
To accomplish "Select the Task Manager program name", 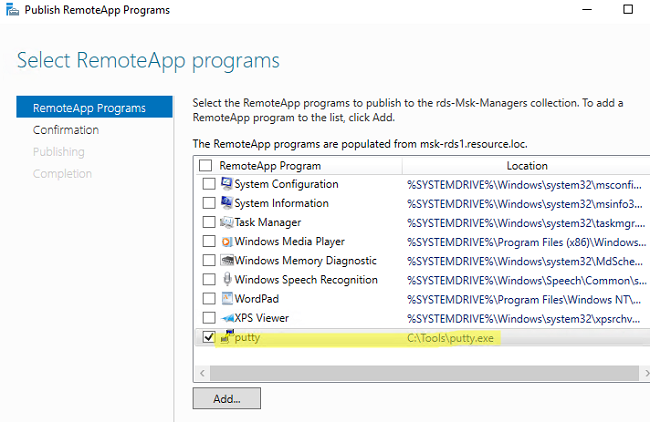I will pyautogui.click(x=268, y=222).
